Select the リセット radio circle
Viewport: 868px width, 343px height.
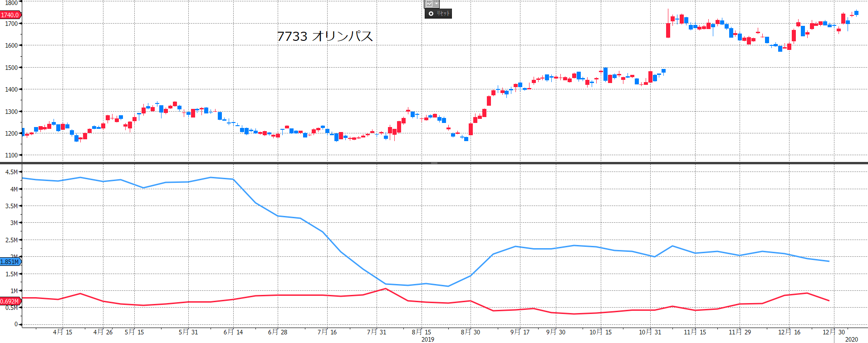tap(431, 14)
